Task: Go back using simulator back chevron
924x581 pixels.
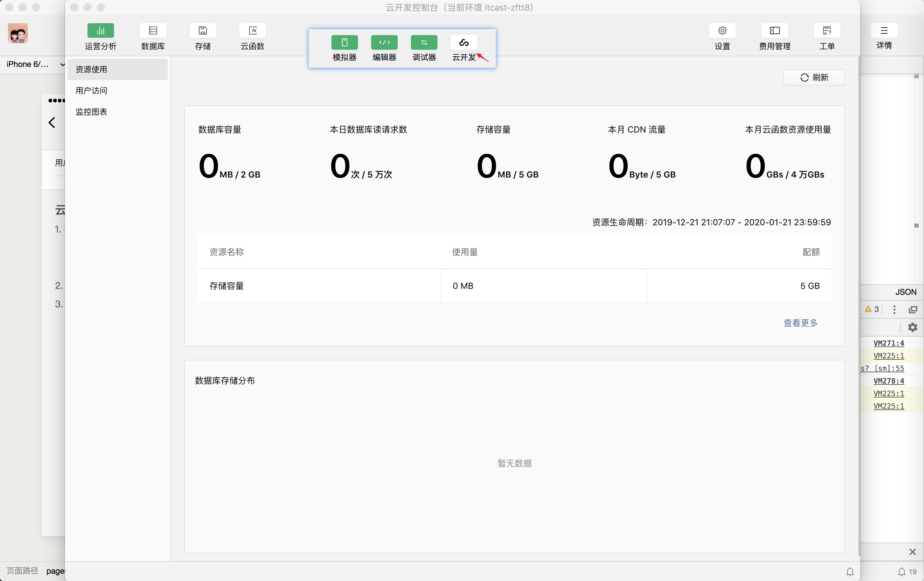Action: (52, 123)
